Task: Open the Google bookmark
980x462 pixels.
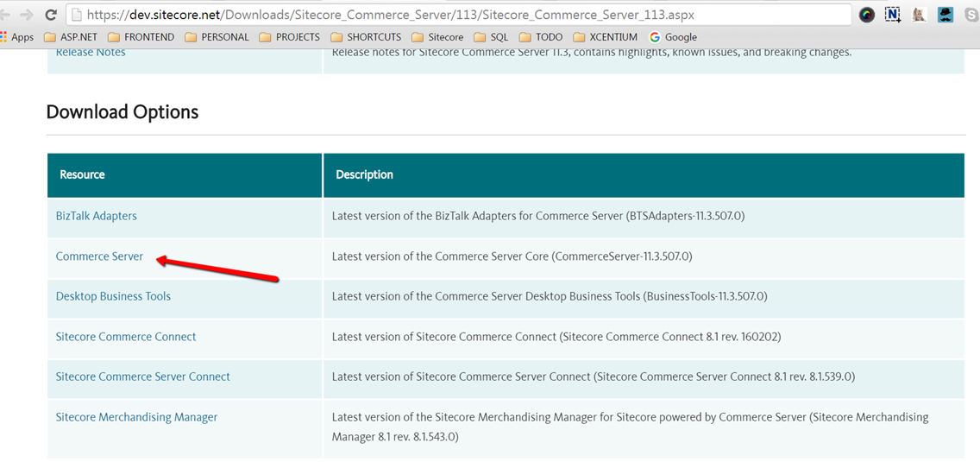Action: (673, 37)
